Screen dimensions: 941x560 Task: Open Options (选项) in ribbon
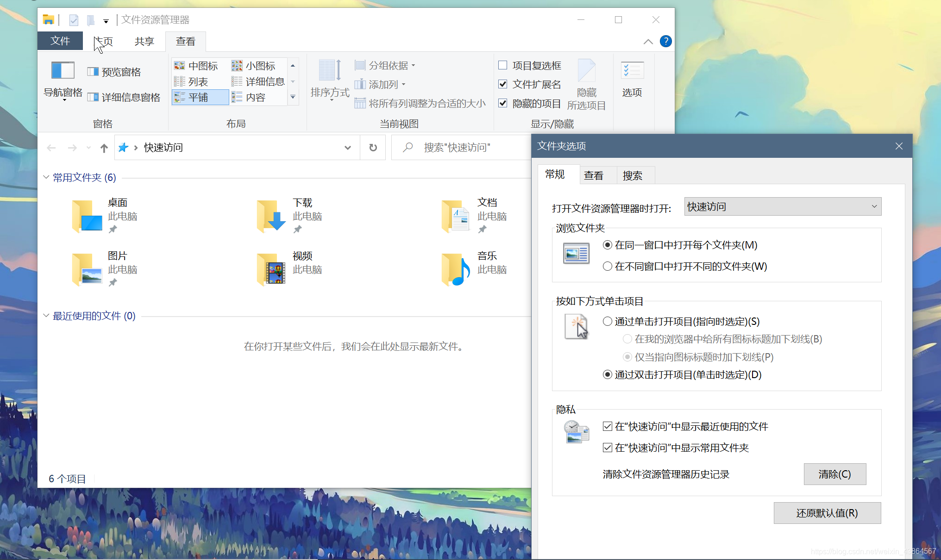632,80
